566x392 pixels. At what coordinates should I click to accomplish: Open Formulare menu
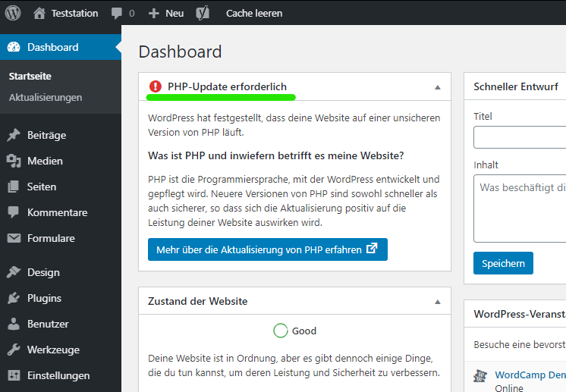(x=52, y=238)
